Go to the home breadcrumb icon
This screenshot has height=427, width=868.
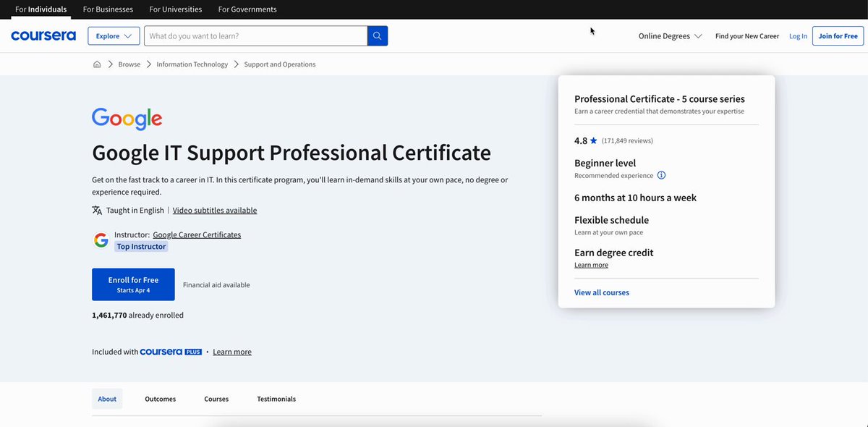click(x=97, y=64)
